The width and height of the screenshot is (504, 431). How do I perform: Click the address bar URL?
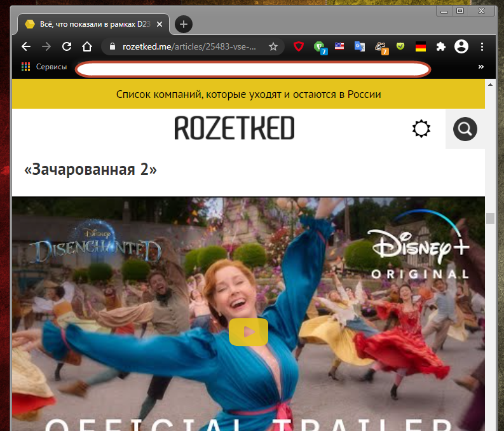[x=189, y=47]
